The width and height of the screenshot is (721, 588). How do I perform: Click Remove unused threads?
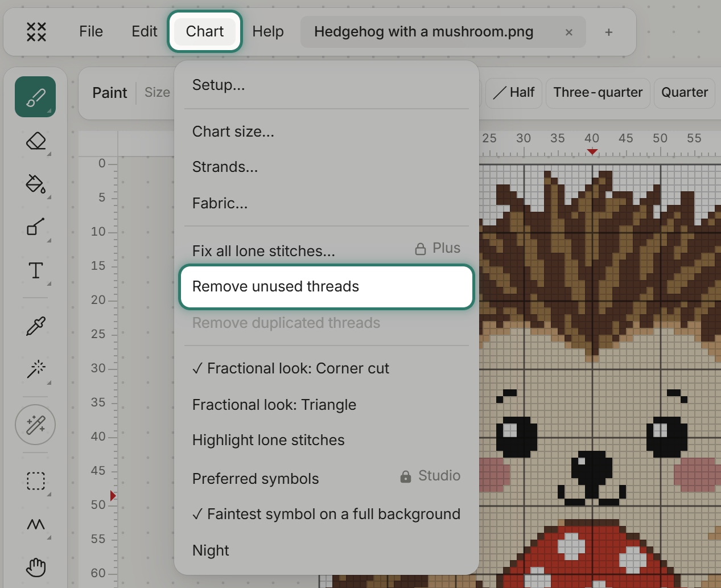(x=327, y=286)
